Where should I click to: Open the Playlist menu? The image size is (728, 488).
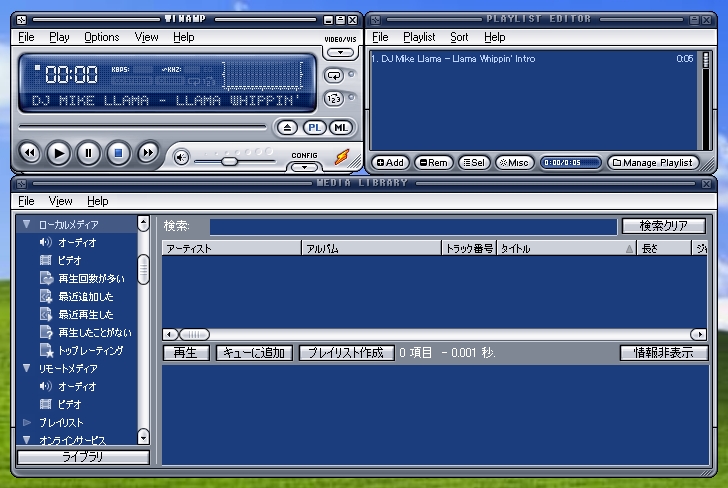[x=419, y=37]
